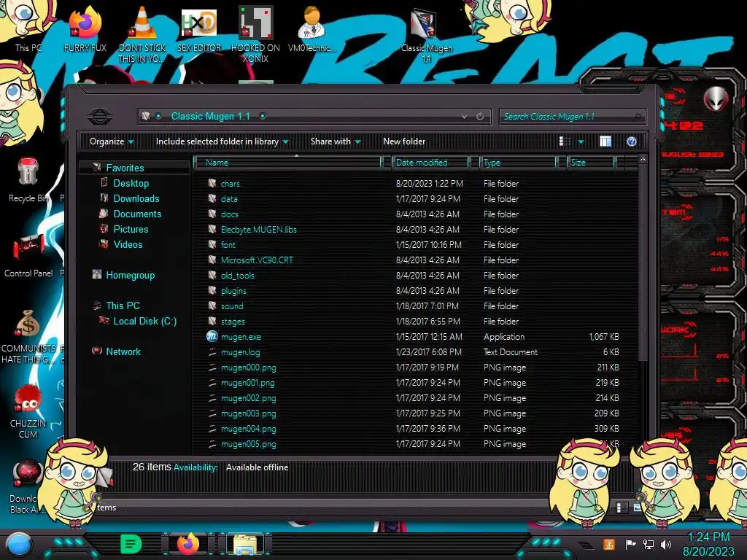Click the orange Java tray icon
Screen dimensions: 747x560
click(609, 544)
